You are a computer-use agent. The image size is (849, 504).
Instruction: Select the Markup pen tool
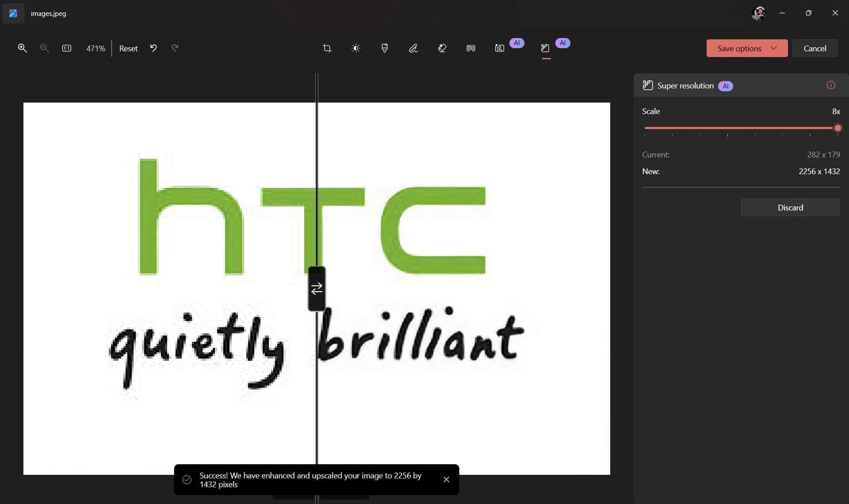point(413,48)
